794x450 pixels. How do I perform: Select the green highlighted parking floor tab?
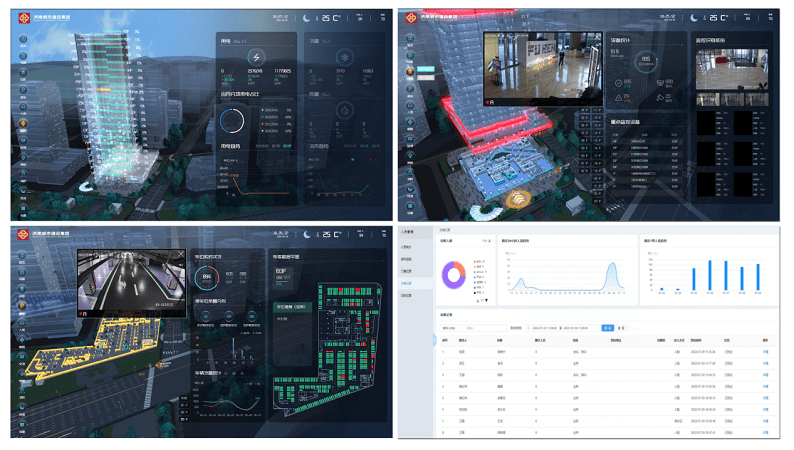(x=293, y=307)
